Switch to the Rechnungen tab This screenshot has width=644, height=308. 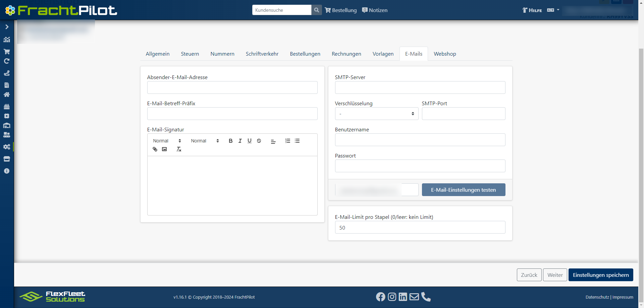(x=346, y=54)
